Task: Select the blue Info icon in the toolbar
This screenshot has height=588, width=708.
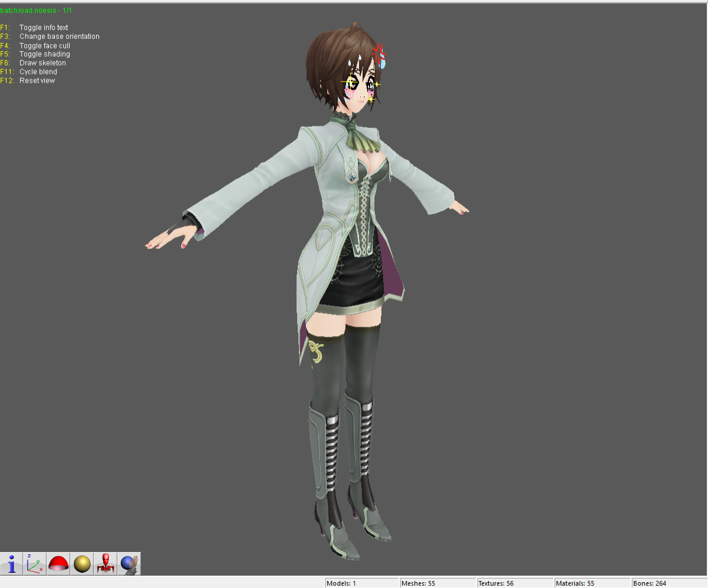Action: (11, 563)
